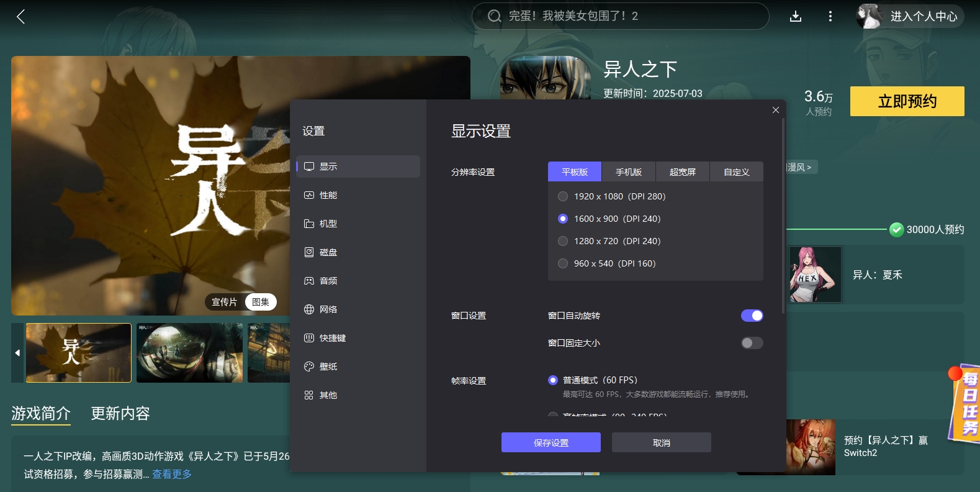Toggle 窗口自动旋转 switch

(752, 316)
